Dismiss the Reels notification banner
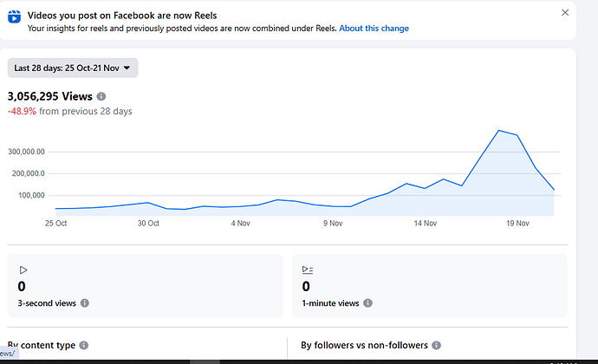The width and height of the screenshot is (598, 364). pos(565,13)
